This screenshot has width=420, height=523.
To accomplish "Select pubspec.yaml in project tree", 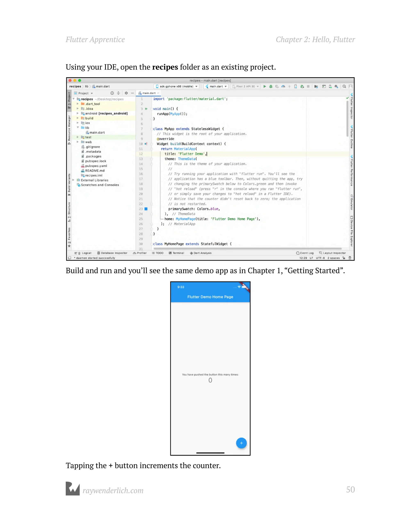I will (x=94, y=166).
